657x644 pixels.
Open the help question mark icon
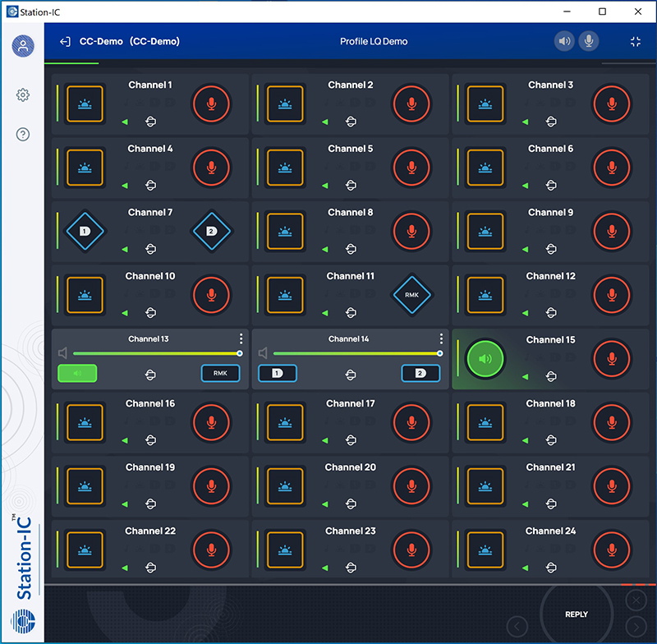click(23, 135)
